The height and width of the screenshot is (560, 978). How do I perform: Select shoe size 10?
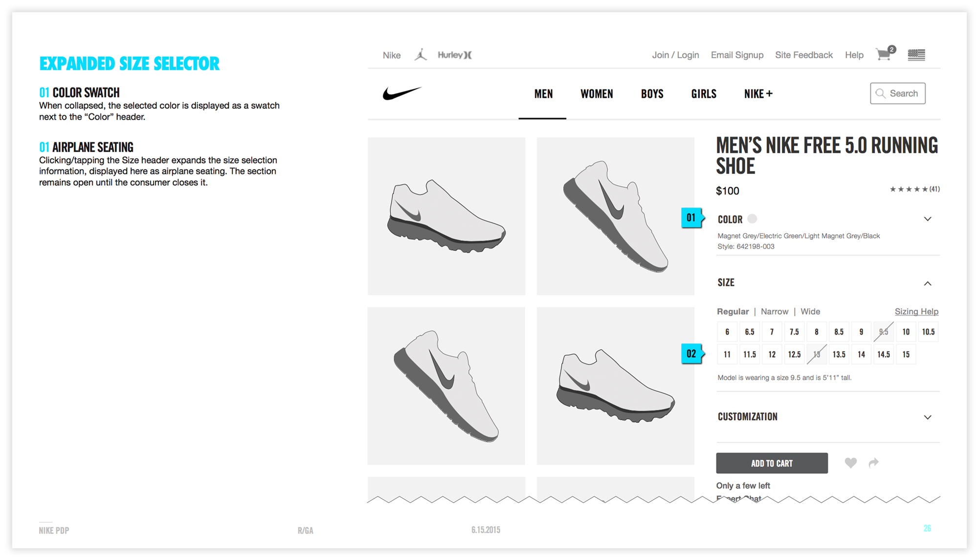coord(906,332)
